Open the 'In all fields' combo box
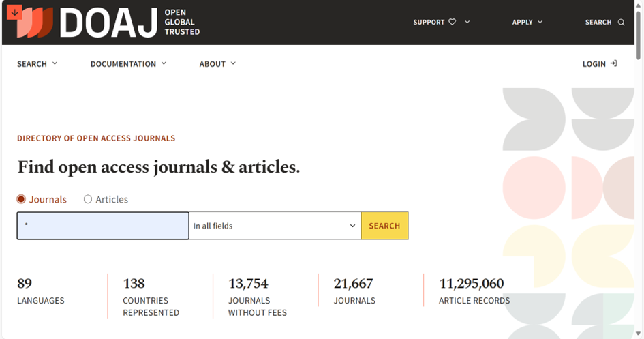Image resolution: width=644 pixels, height=339 pixels. click(x=275, y=226)
